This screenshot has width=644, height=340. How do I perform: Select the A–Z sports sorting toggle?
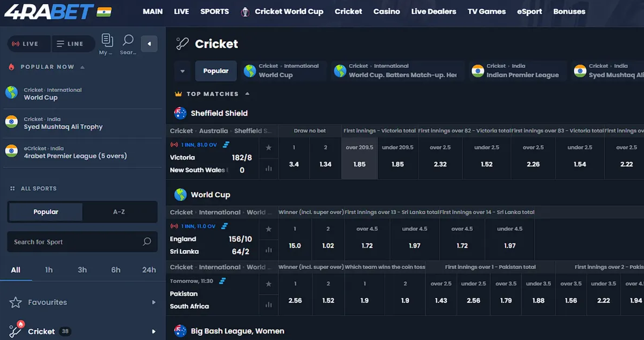tap(119, 212)
